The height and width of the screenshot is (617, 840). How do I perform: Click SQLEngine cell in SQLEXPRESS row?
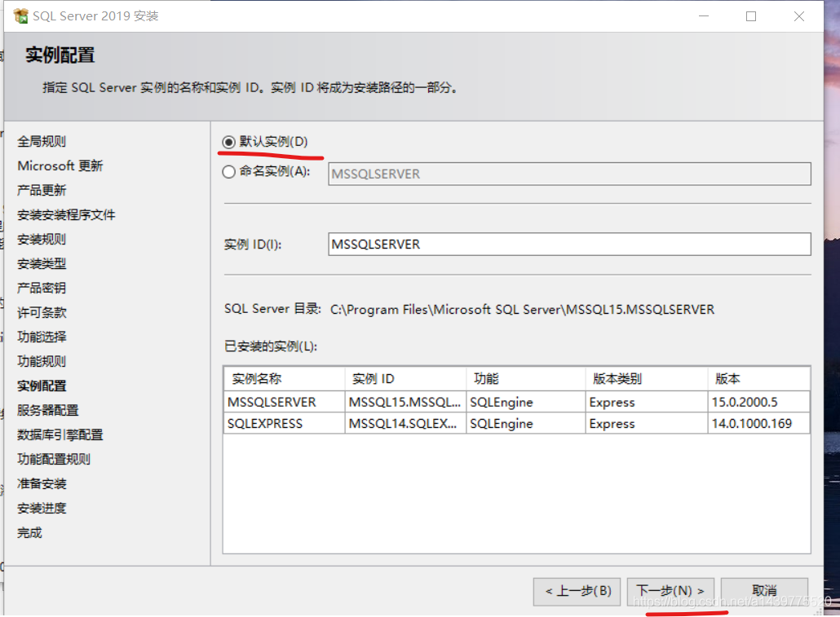526,424
